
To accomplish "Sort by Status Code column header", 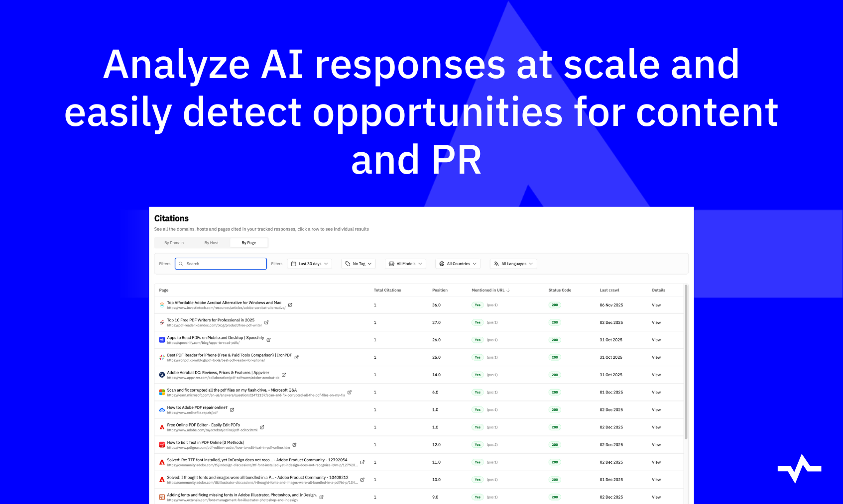I will [560, 290].
